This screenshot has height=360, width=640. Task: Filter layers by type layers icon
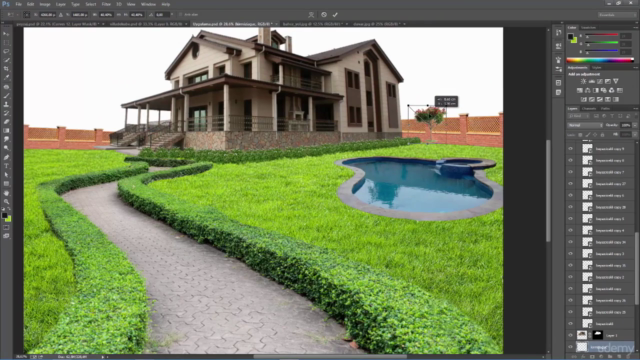[612, 116]
